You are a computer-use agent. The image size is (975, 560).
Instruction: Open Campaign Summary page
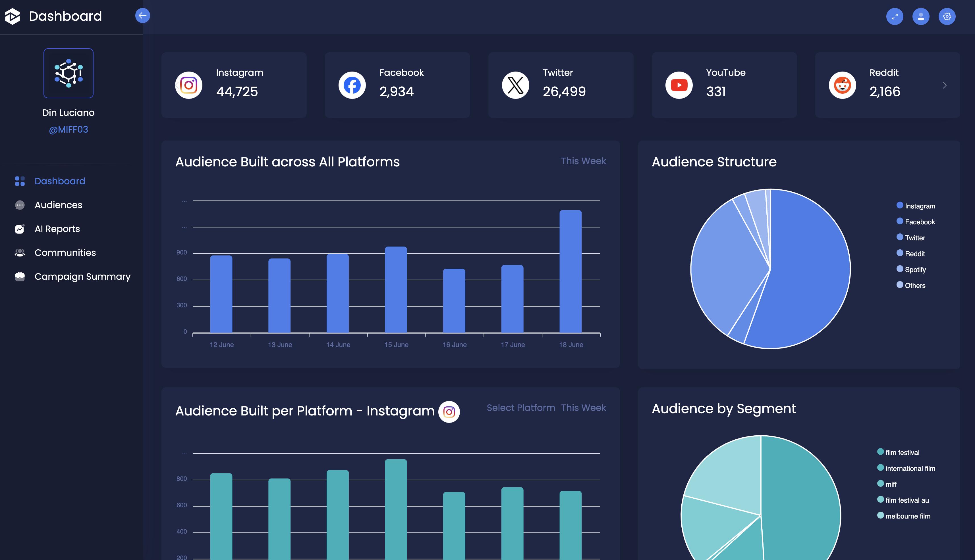[x=82, y=277]
